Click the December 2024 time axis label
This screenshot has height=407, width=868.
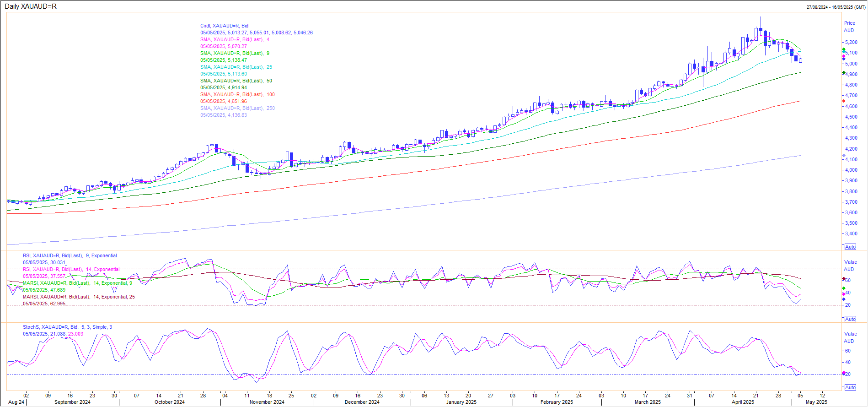click(x=362, y=402)
